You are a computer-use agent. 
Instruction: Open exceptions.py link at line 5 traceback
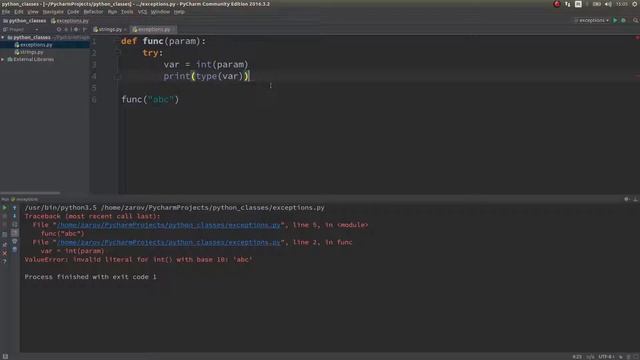pos(169,225)
